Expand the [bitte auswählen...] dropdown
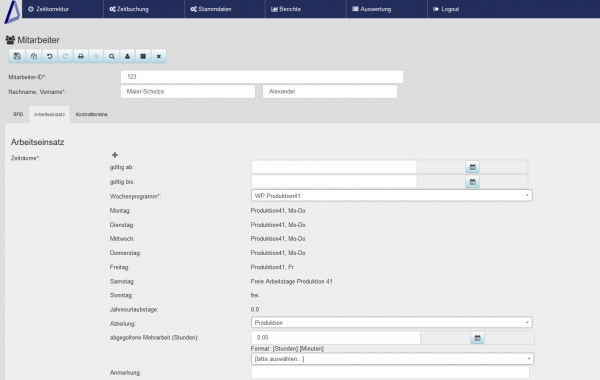Viewport: 600px width, 380px height. pos(392,359)
